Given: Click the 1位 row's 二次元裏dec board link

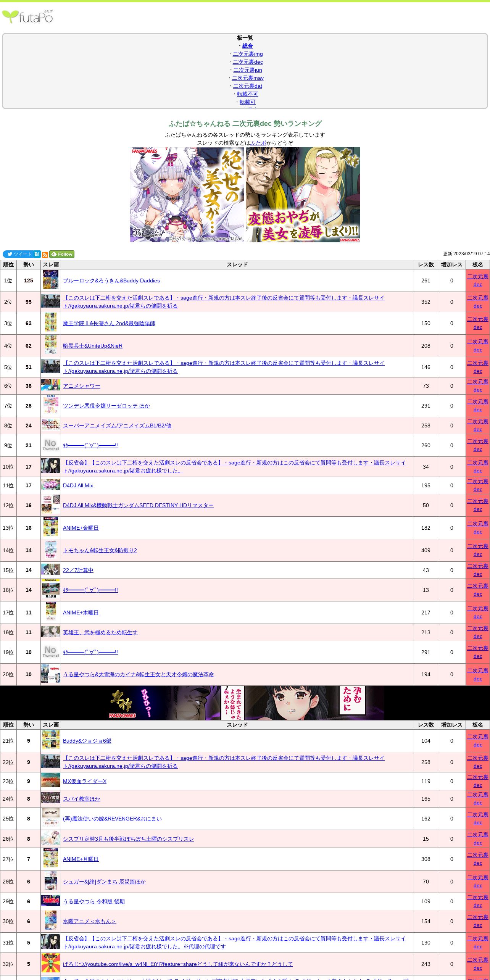Looking at the screenshot, I should tap(478, 280).
